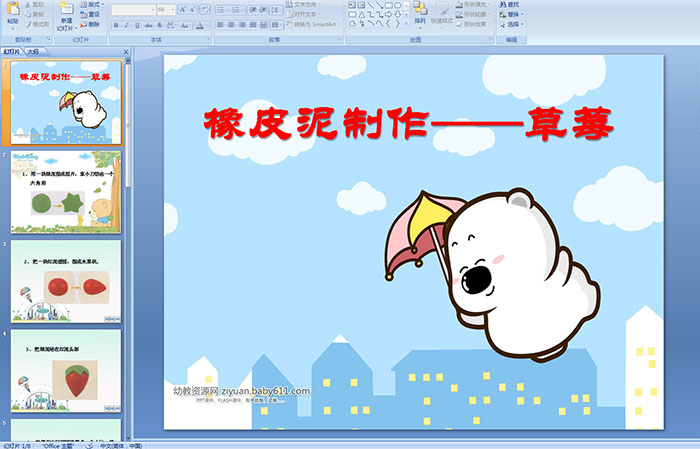
Task: Click Convert to SmartArt (转换为 SmartArt)
Action: (x=313, y=24)
